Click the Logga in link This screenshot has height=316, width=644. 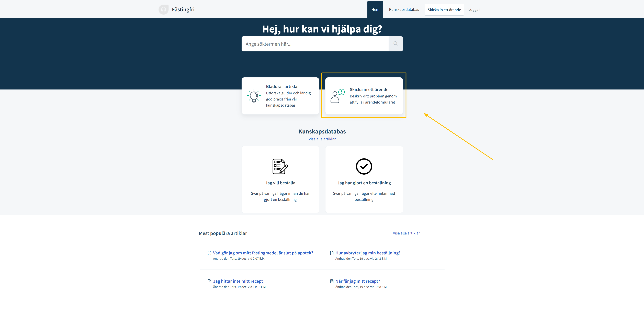pos(475,9)
